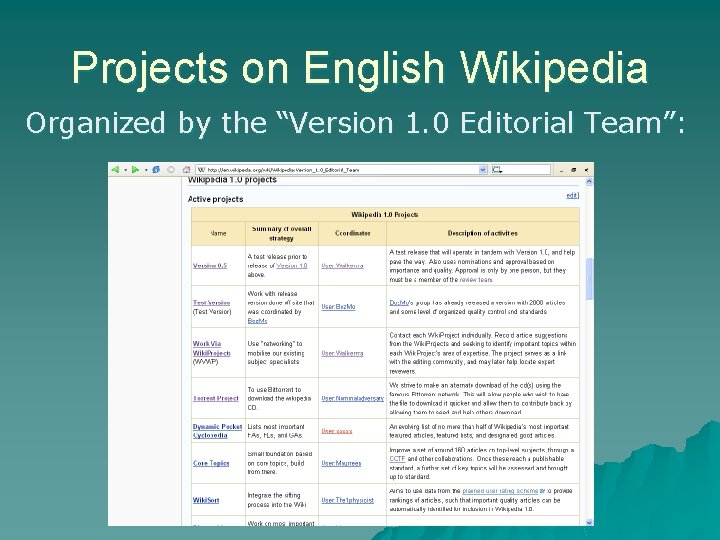Follow the planned user rating scheme link
This screenshot has height=540, width=720.
click(500, 490)
